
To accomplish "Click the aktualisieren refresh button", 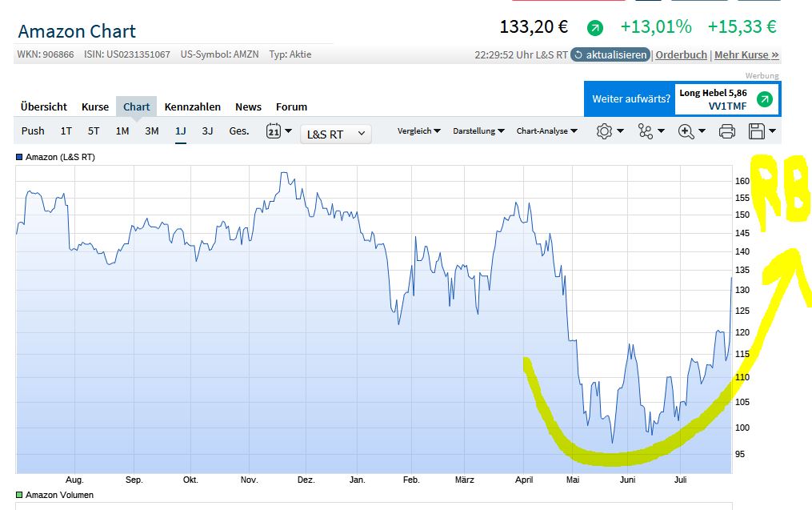I will (x=610, y=54).
